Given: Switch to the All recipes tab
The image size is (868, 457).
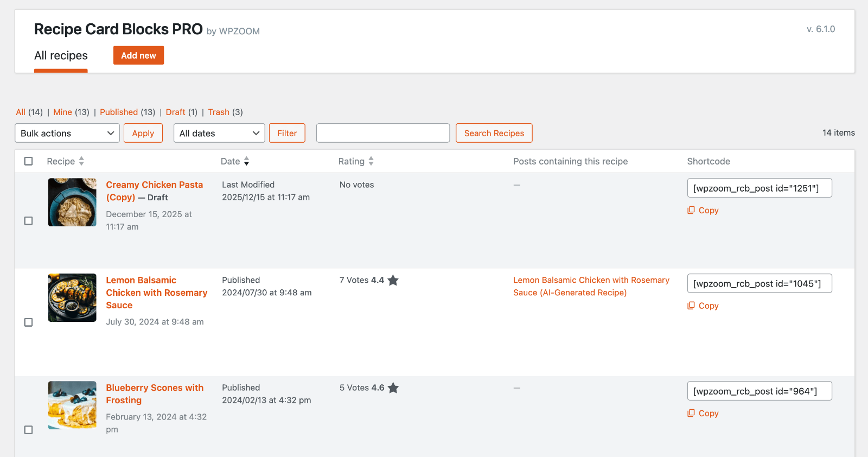Looking at the screenshot, I should (x=61, y=56).
